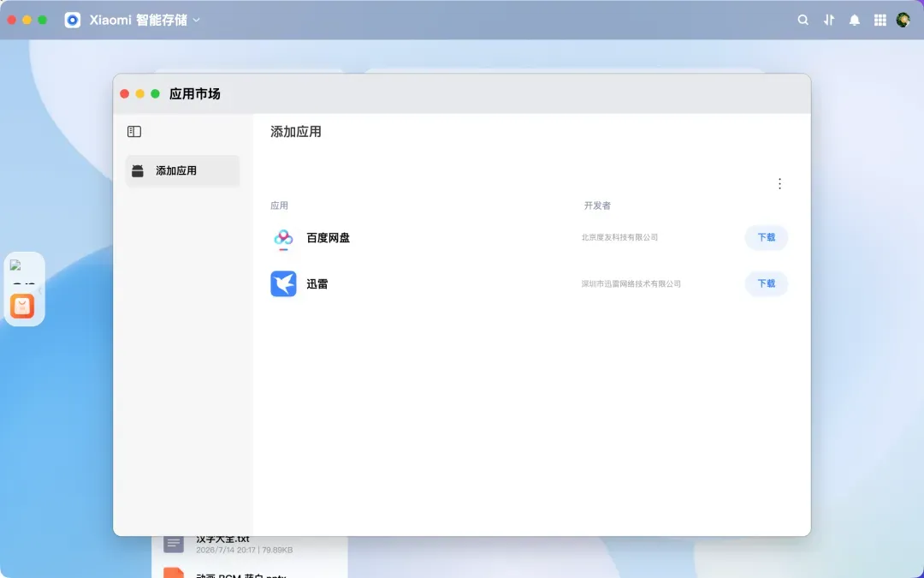Maximize the 应用市场 window with green button
This screenshot has height=578, width=924.
155,94
